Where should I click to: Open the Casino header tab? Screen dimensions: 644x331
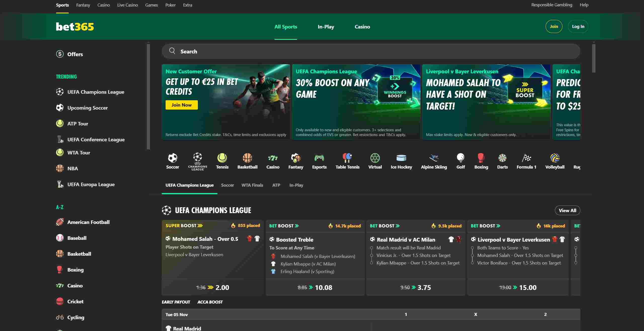(x=362, y=27)
